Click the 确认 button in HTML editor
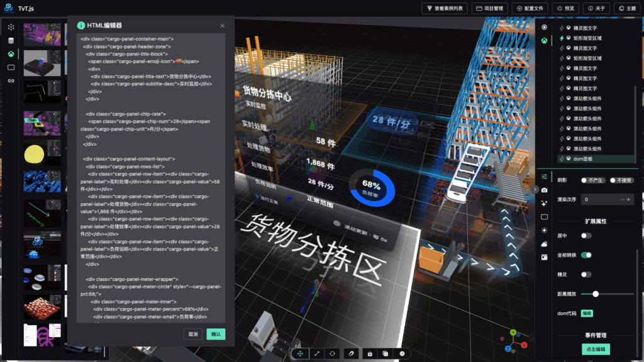 pyautogui.click(x=216, y=334)
